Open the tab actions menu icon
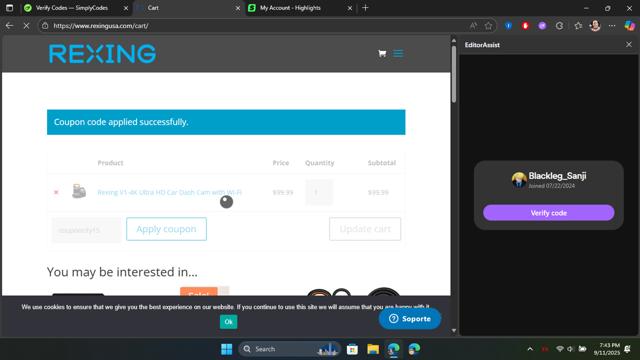Image resolution: width=640 pixels, height=360 pixels. click(x=9, y=8)
